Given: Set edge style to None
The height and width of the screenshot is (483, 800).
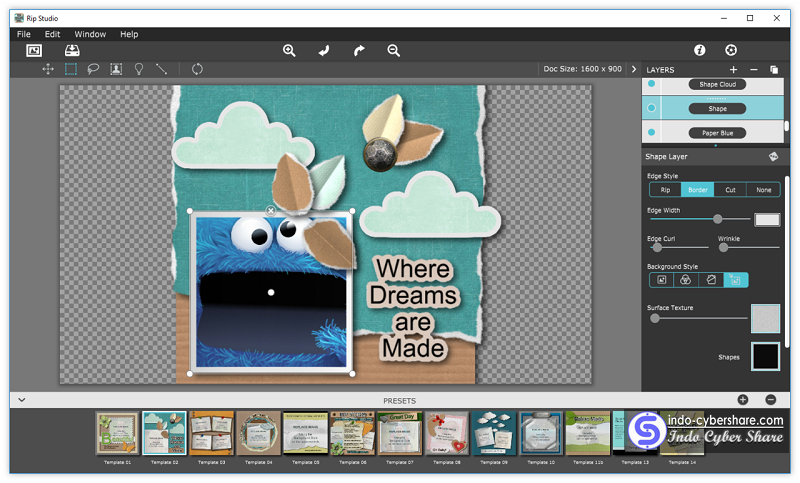Looking at the screenshot, I should pyautogui.click(x=763, y=190).
